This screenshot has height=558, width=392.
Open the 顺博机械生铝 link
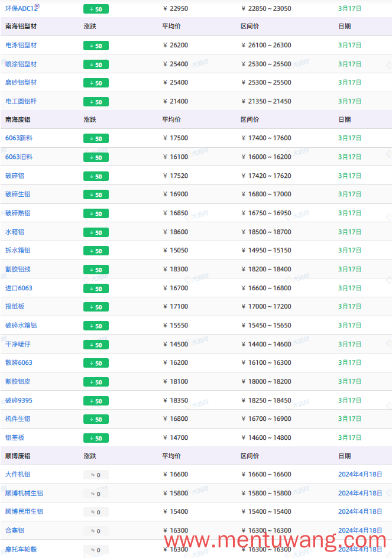(24, 494)
